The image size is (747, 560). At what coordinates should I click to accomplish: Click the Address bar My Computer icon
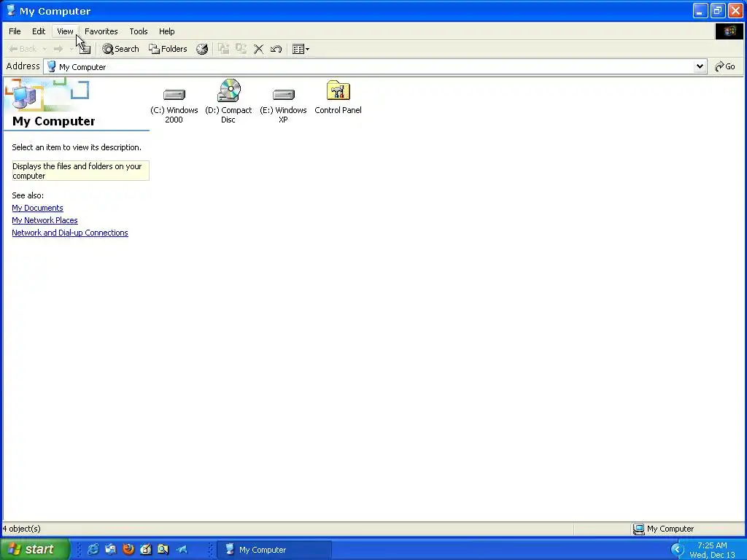point(52,66)
